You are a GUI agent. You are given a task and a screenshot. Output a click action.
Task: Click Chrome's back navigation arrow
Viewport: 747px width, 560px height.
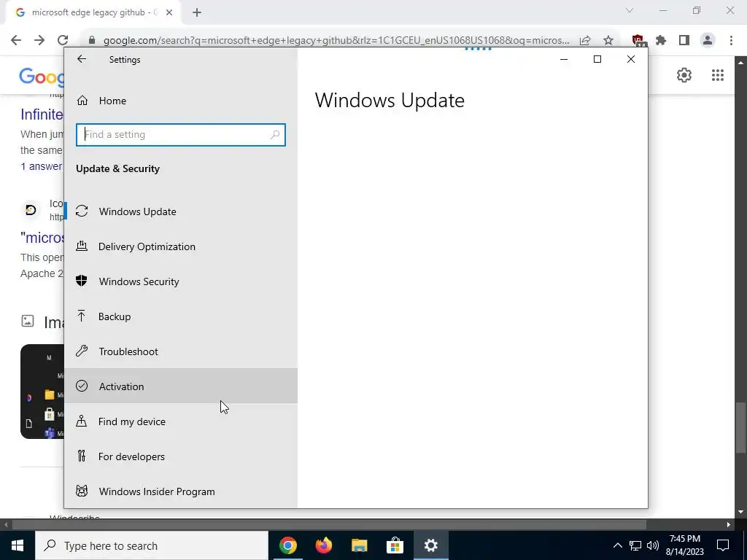[16, 41]
